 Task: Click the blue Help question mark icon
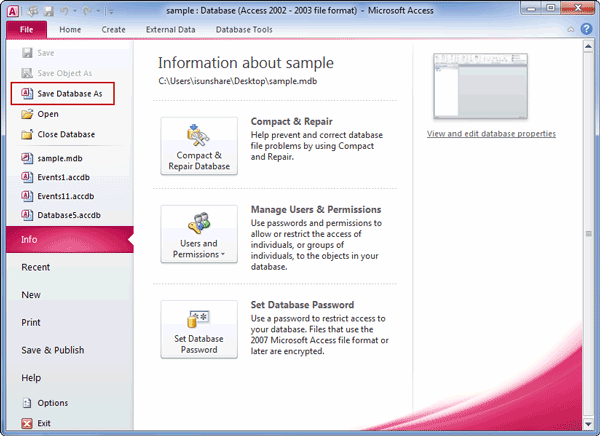pos(586,29)
